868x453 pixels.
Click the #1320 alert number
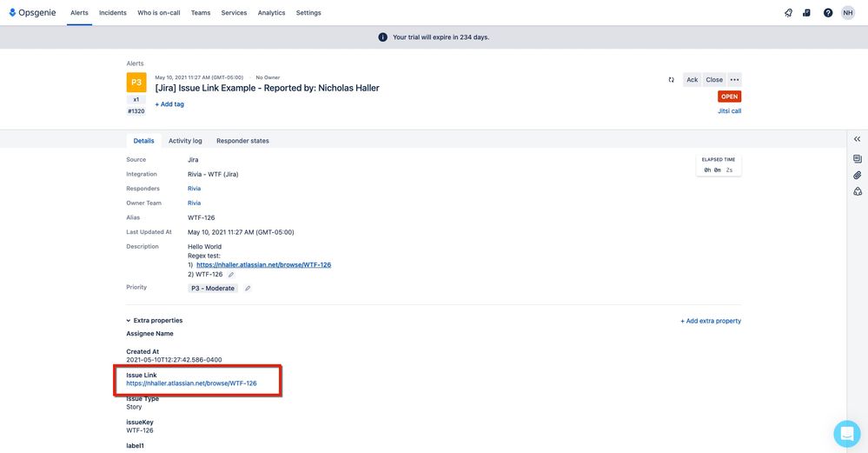(136, 111)
